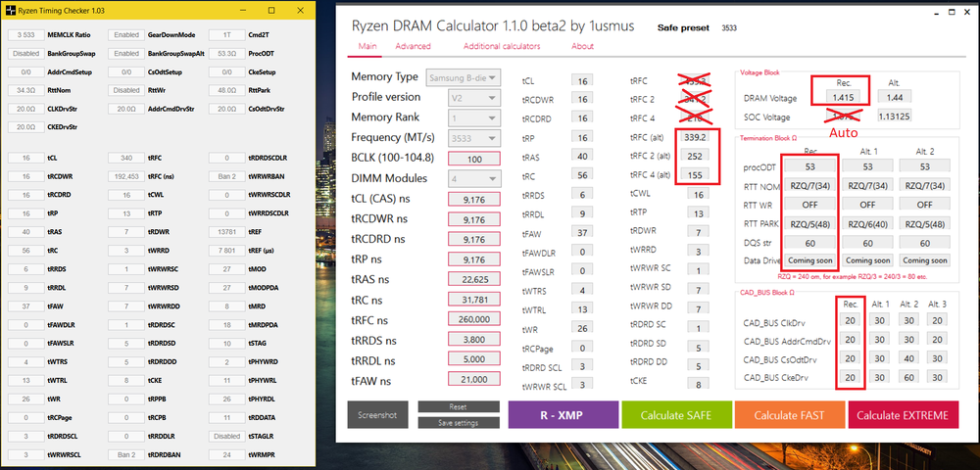
Task: Switch to the Main tab
Action: coord(367,46)
